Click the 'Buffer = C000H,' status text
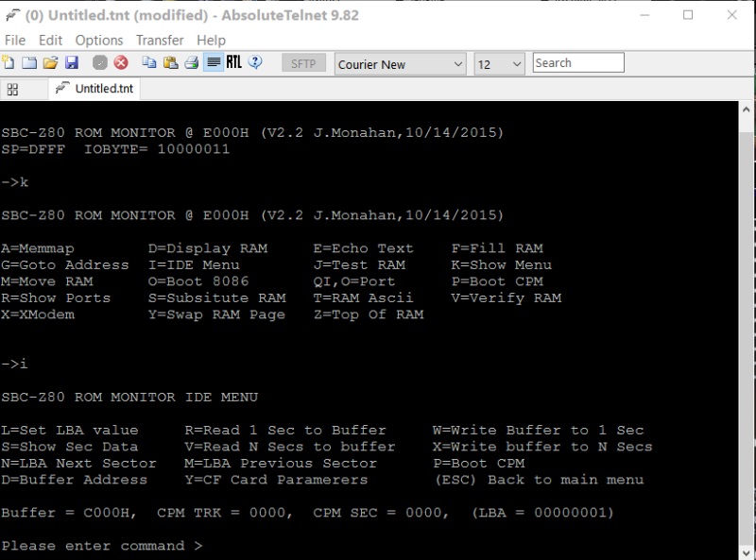 pyautogui.click(x=69, y=513)
